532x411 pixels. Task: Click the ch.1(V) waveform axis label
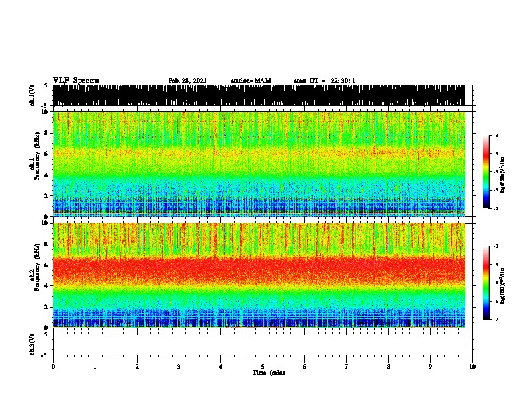coord(32,95)
